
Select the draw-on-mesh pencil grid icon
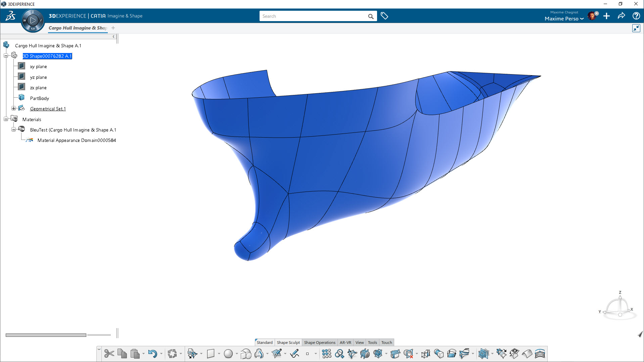pyautogui.click(x=277, y=354)
